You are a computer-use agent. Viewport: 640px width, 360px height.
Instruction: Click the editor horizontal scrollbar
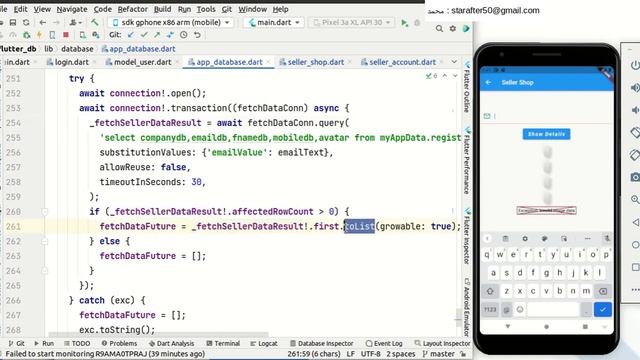point(158,335)
